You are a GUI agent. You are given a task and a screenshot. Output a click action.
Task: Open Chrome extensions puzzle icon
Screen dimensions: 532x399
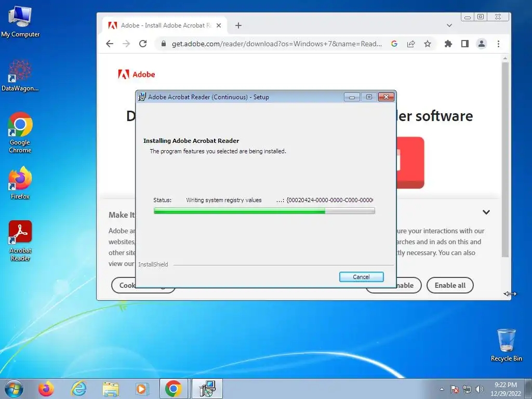click(448, 44)
